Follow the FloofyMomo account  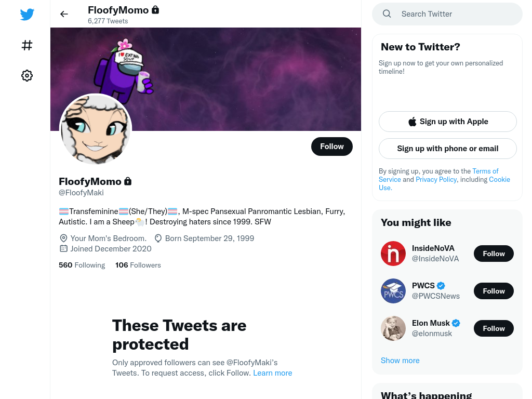tap(332, 147)
